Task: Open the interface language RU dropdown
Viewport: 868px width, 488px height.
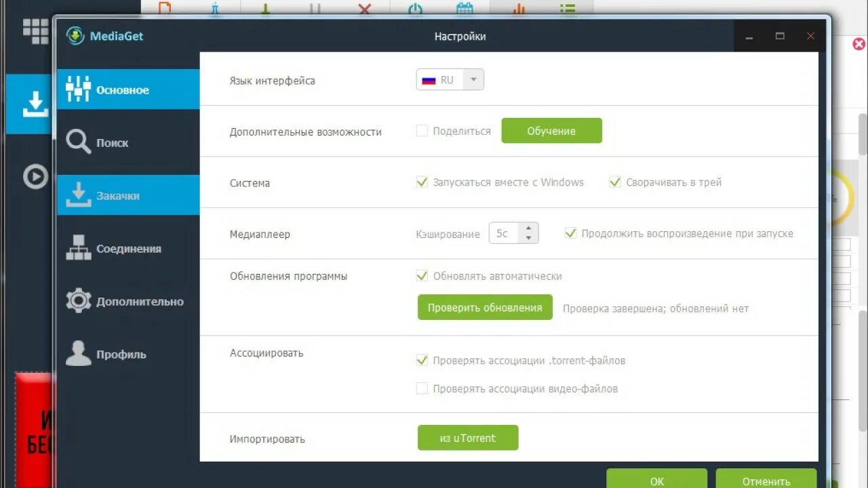Action: (474, 79)
